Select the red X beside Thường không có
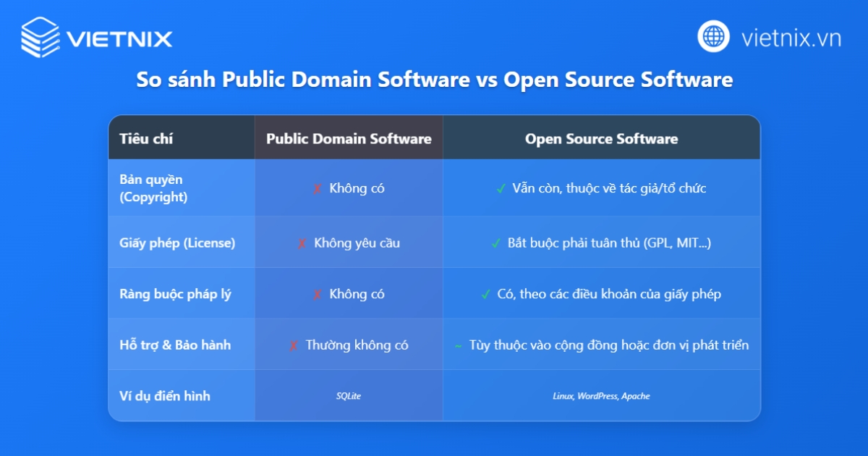The height and width of the screenshot is (456, 868). click(x=293, y=346)
